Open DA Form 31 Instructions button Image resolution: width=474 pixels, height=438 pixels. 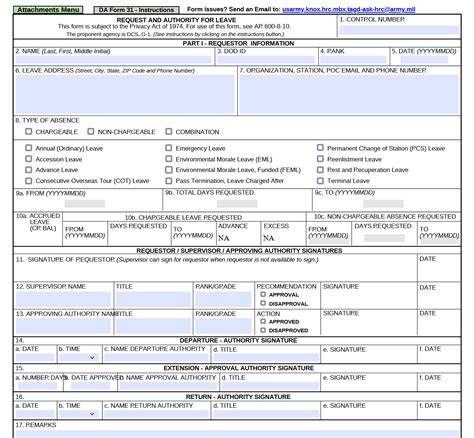(x=136, y=10)
